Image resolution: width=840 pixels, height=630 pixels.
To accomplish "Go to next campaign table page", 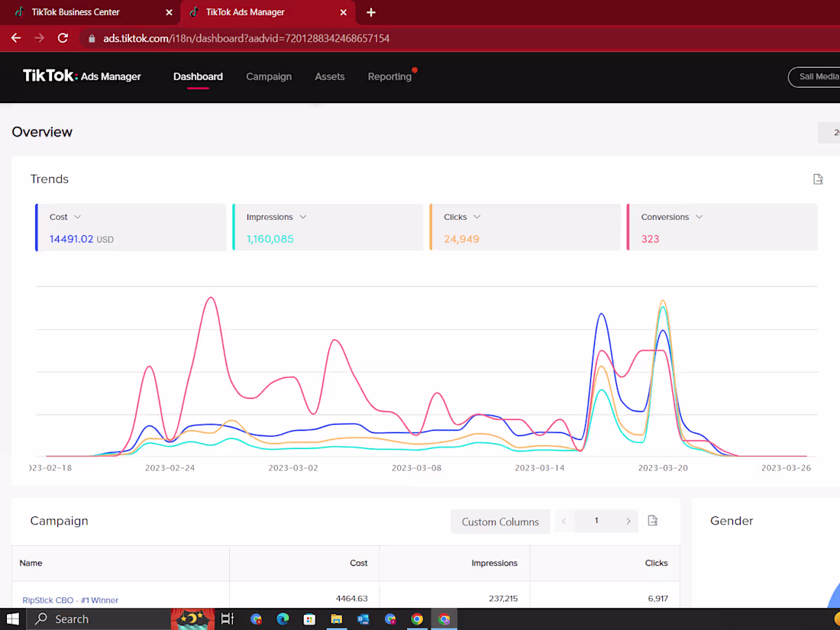I will coord(628,522).
